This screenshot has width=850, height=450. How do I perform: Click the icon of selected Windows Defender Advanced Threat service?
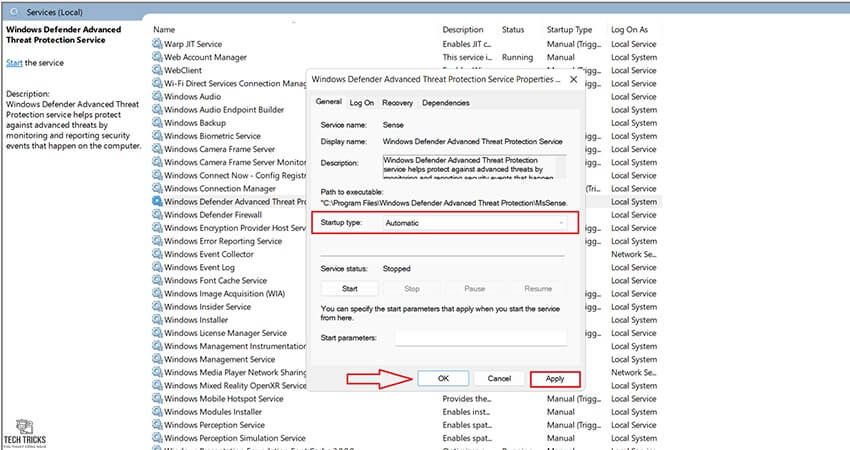click(157, 201)
